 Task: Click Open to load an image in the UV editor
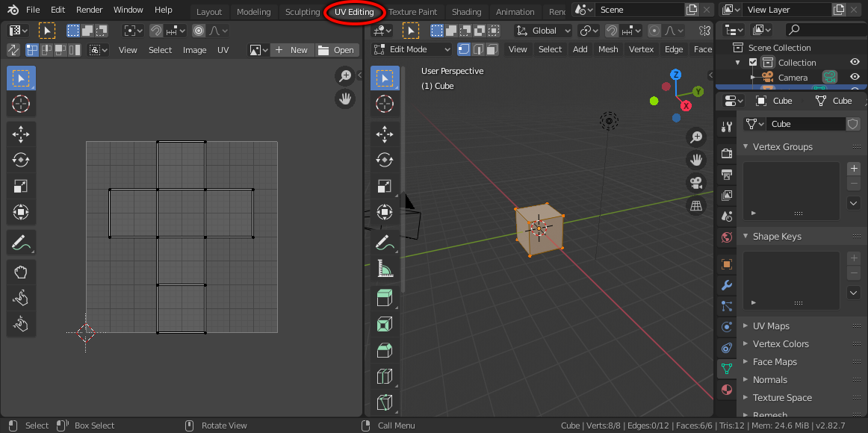(337, 49)
